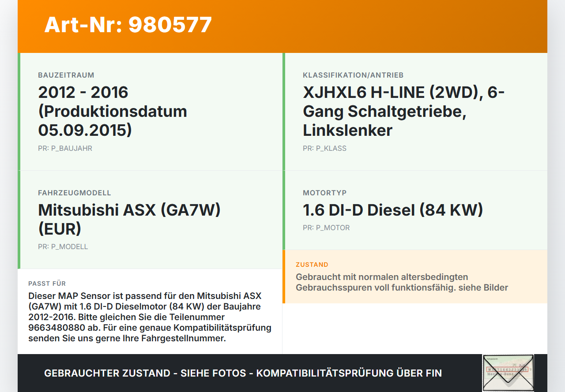Select the heading "Art-Nr: 980577"
The height and width of the screenshot is (392, 565).
pyautogui.click(x=128, y=25)
